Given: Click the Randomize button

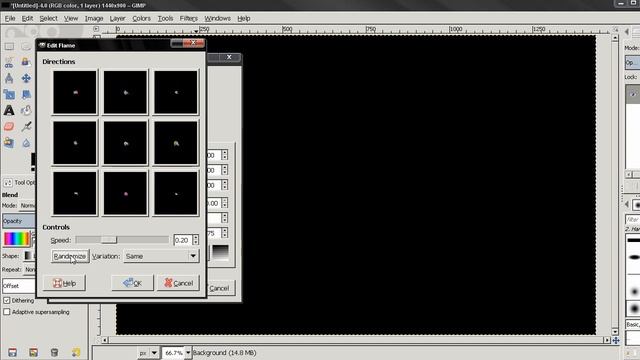Looking at the screenshot, I should tap(70, 256).
